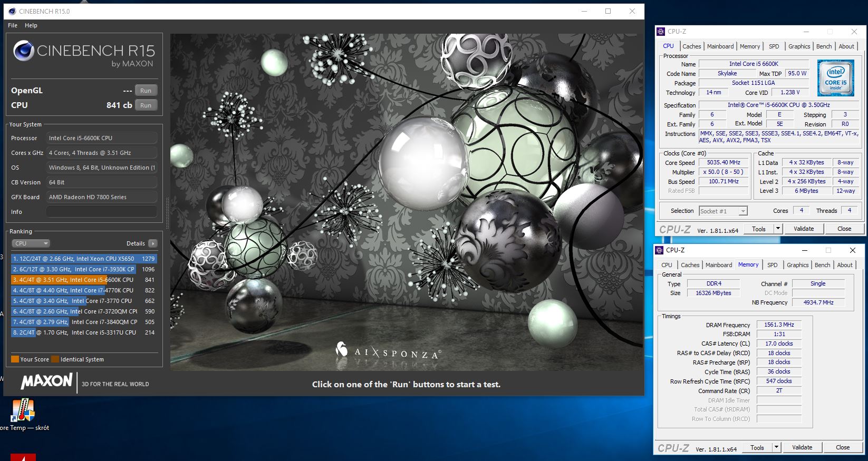Switch to About tab in lower CPU-Z

point(845,265)
